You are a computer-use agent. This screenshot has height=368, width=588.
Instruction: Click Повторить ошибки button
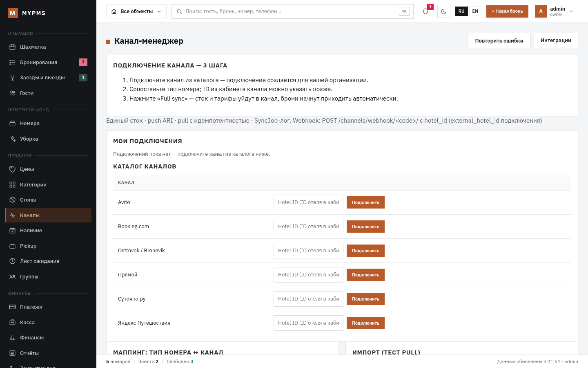[499, 40]
